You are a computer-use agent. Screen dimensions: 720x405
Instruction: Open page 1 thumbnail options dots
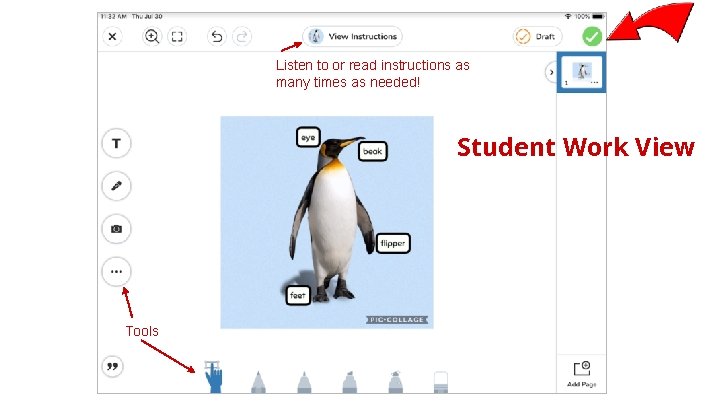(x=595, y=83)
